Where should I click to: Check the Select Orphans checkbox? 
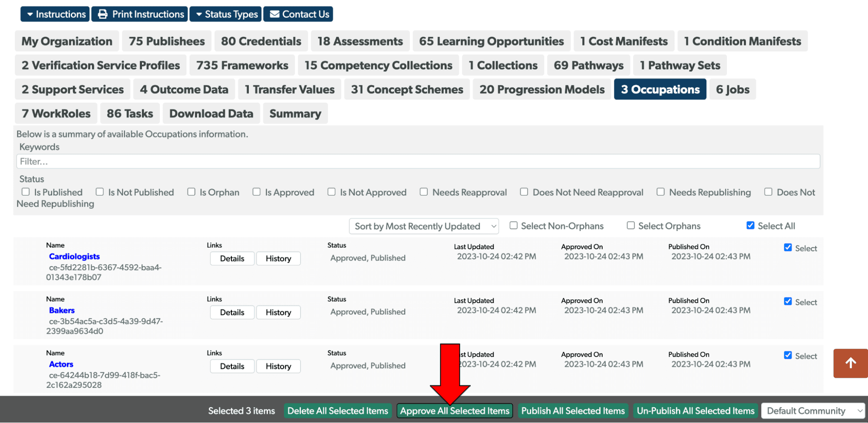630,225
